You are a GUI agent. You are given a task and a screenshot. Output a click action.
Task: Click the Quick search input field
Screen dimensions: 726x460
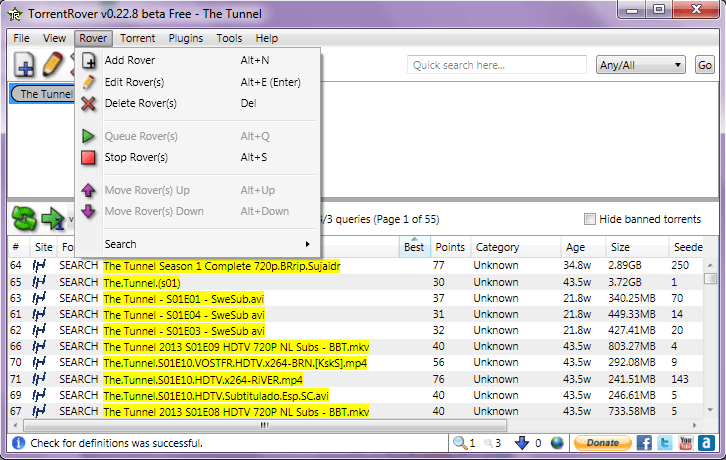pyautogui.click(x=497, y=65)
